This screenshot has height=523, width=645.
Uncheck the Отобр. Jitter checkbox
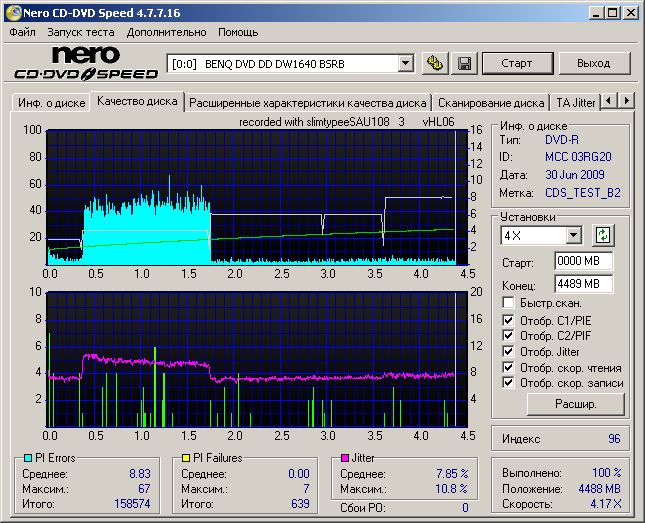[x=509, y=351]
